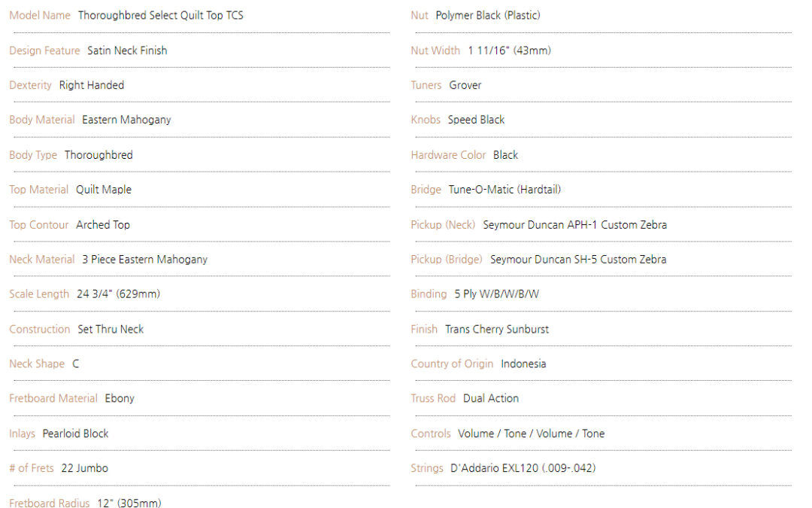Click Seymour Duncan SH-5 Custom Zebra text

pyautogui.click(x=578, y=259)
